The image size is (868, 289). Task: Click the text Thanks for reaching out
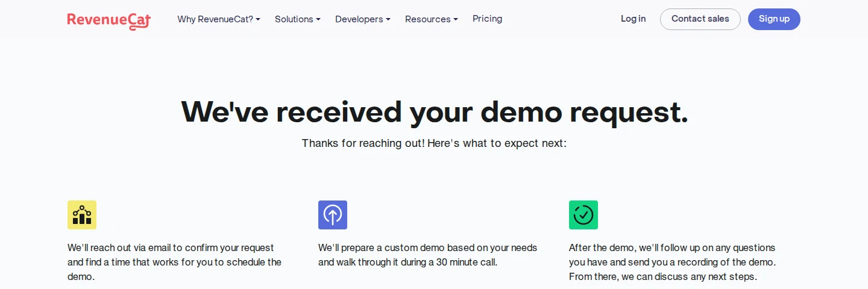click(362, 143)
